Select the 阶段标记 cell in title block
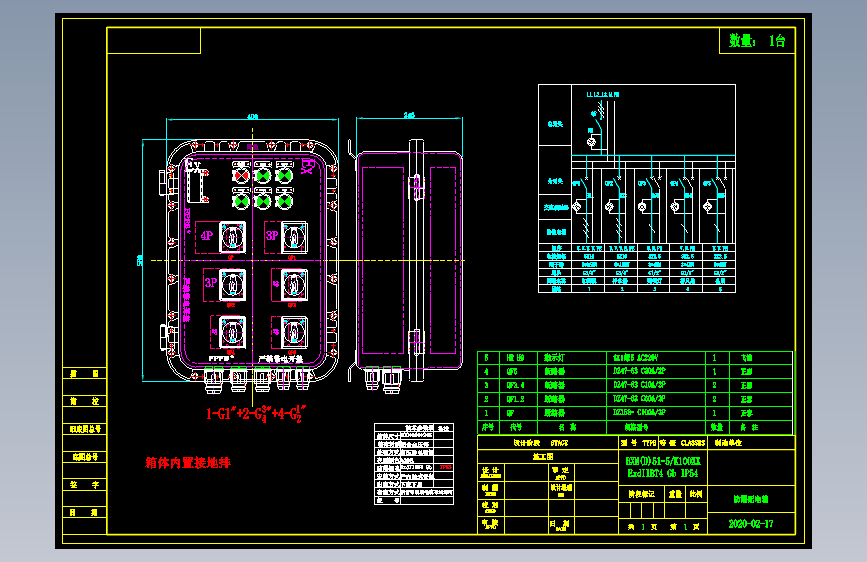Viewport: 867px width, 562px height. coord(641,494)
